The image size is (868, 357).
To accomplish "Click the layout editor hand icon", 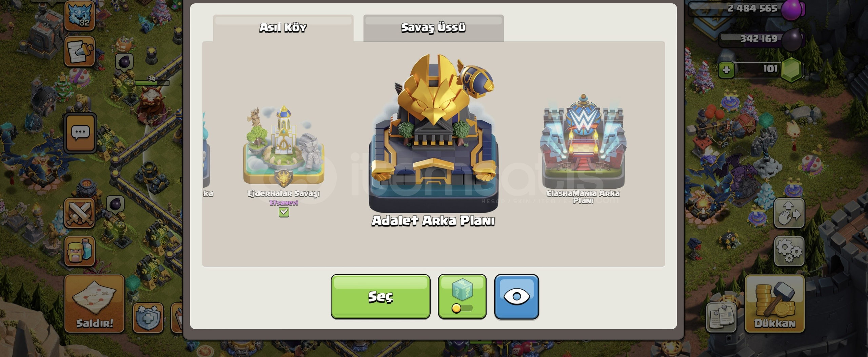I will point(789,213).
